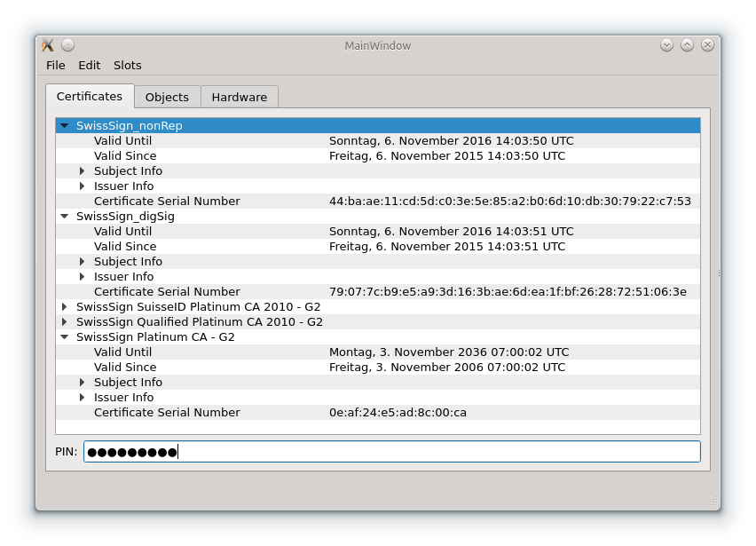Select the SwissSign_digSig row label
The width and height of the screenshot is (756, 546).
(x=125, y=216)
